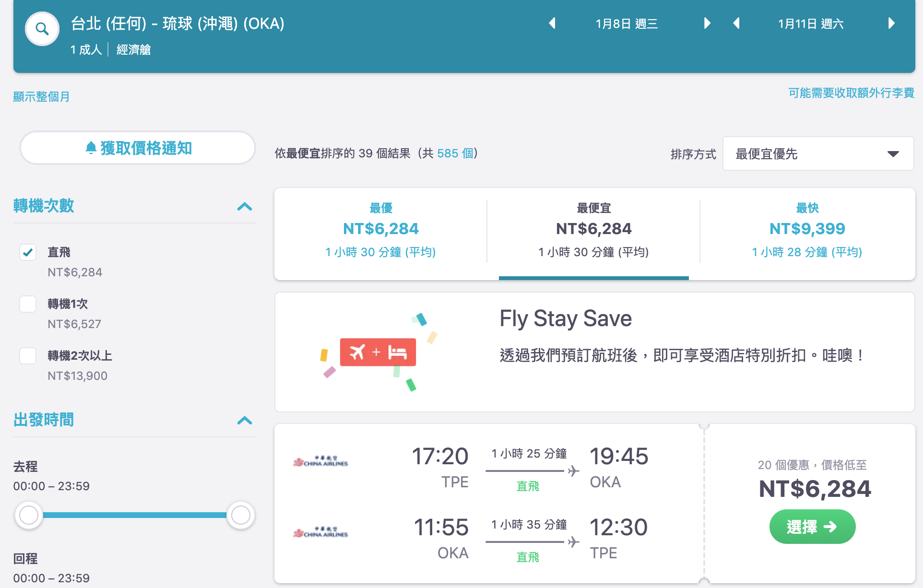This screenshot has width=923, height=588.
Task: Open the 可能需要收取額外行李費 link
Action: coord(851,93)
